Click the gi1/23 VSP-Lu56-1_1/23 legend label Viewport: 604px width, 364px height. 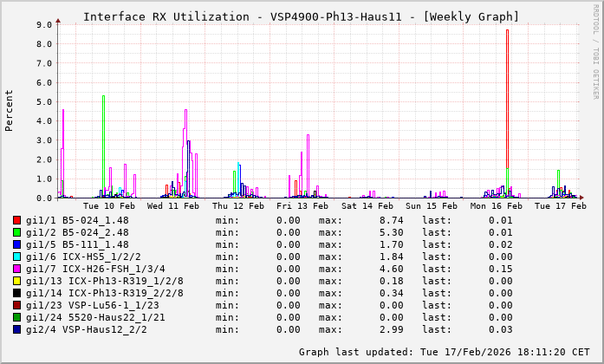point(93,305)
